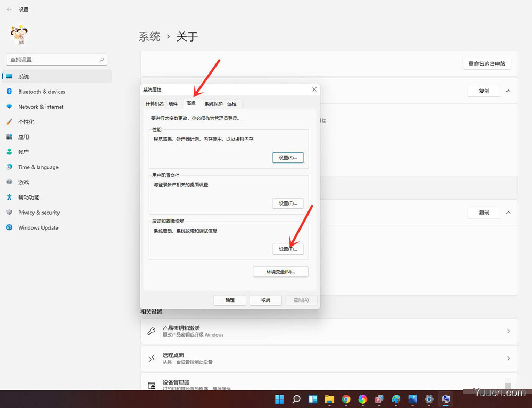Open Windows Update settings

[x=57, y=227]
